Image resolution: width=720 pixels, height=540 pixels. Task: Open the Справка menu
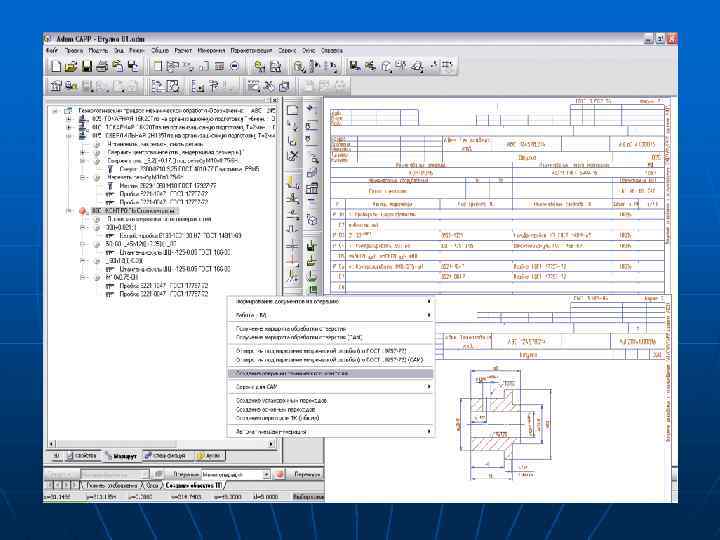point(332,51)
